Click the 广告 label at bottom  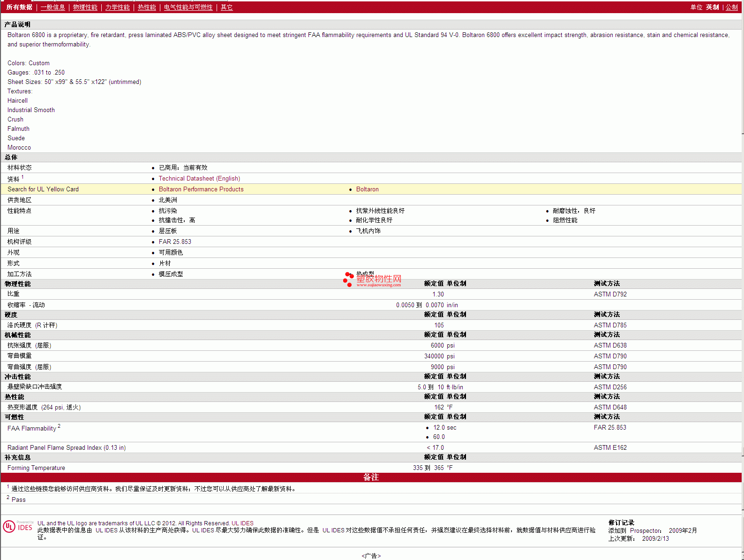click(x=371, y=556)
